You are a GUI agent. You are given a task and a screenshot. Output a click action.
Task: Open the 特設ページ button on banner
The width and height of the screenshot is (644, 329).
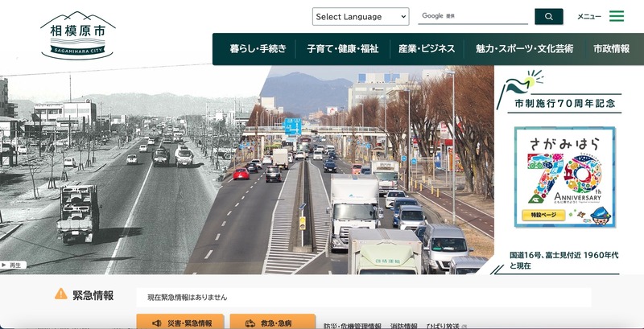point(544,216)
